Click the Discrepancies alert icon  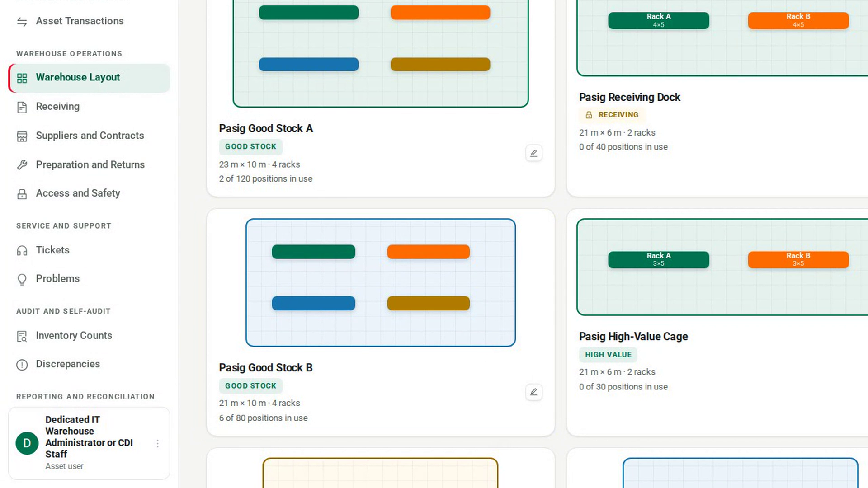22,365
